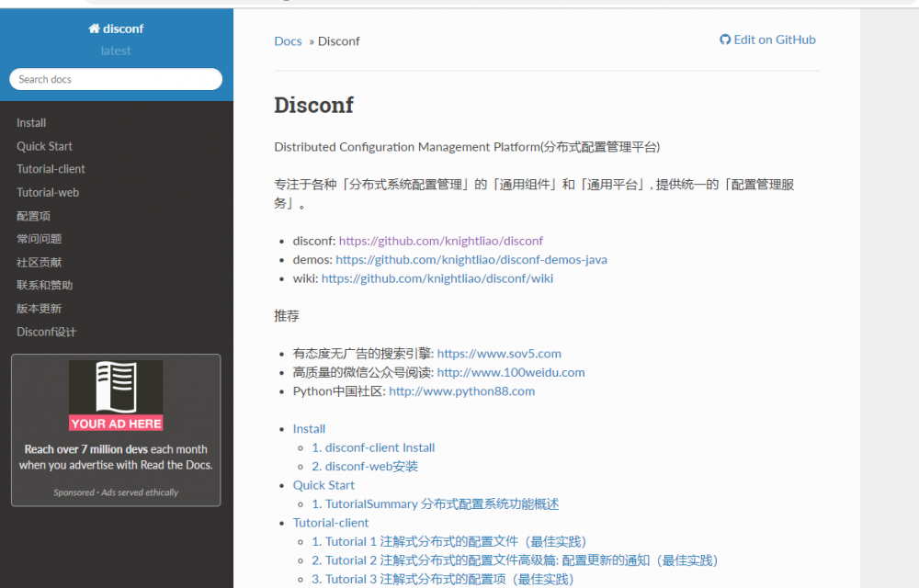Open the disconf wiki link

click(x=437, y=278)
